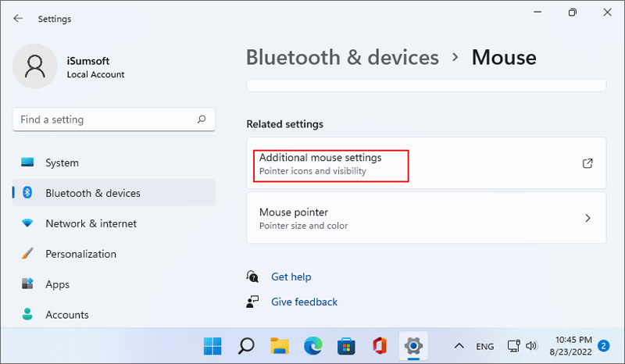Click the Network wifi icon in sidebar
The height and width of the screenshot is (364, 625).
(27, 223)
